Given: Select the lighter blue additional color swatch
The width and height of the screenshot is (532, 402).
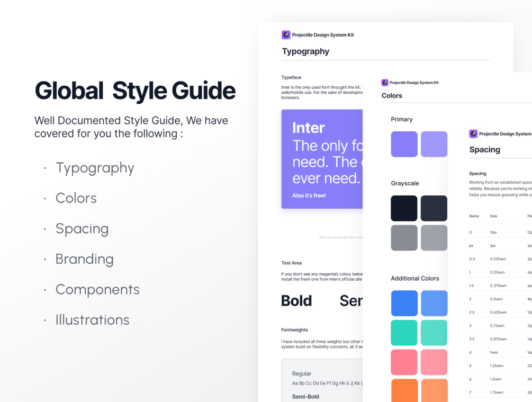Looking at the screenshot, I should 434,303.
